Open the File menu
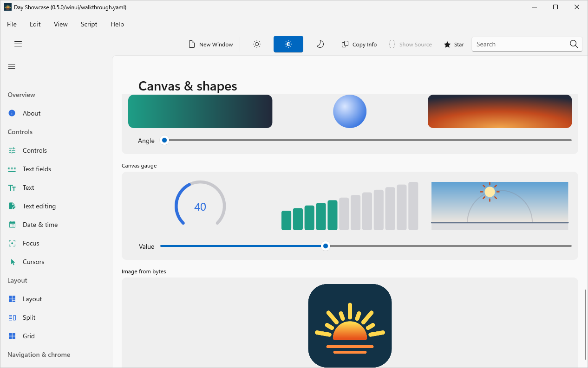The height and width of the screenshot is (368, 588). click(x=12, y=24)
